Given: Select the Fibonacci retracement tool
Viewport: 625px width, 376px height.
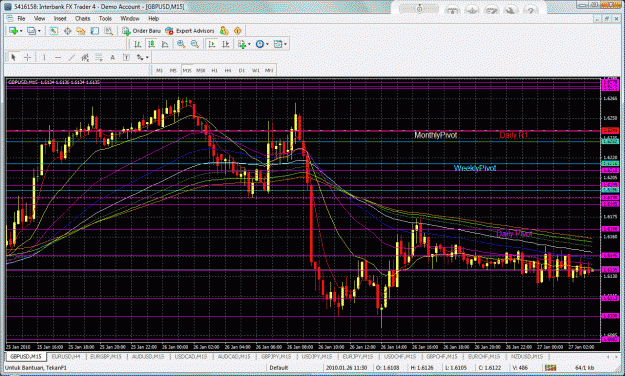Looking at the screenshot, I should (x=98, y=57).
